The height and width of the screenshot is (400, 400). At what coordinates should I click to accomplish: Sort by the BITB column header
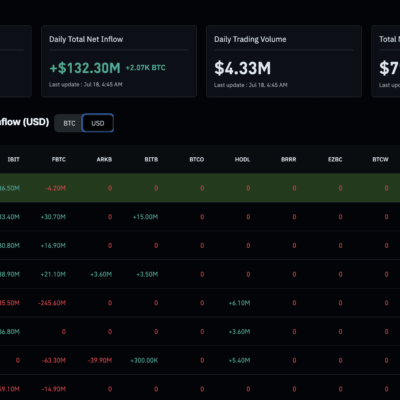pos(151,159)
